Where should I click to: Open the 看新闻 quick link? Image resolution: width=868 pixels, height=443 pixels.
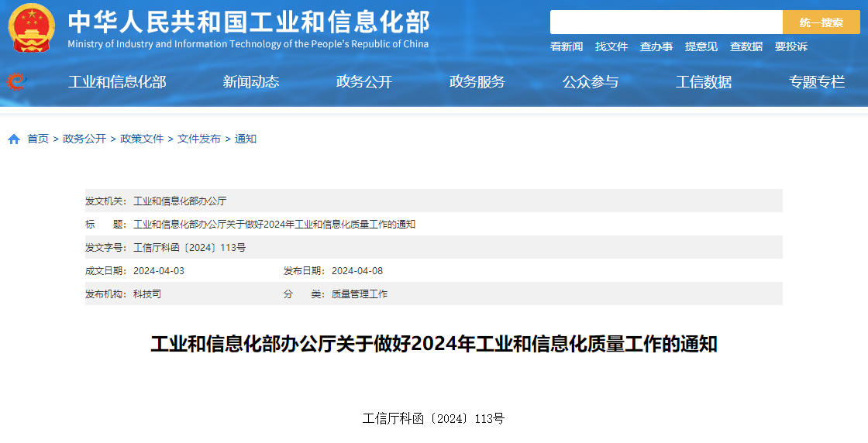point(567,46)
